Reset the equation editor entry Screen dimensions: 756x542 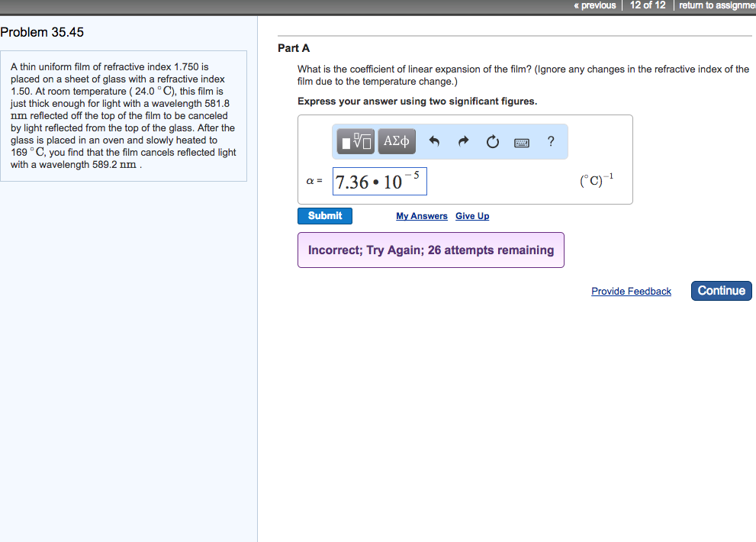coord(491,140)
